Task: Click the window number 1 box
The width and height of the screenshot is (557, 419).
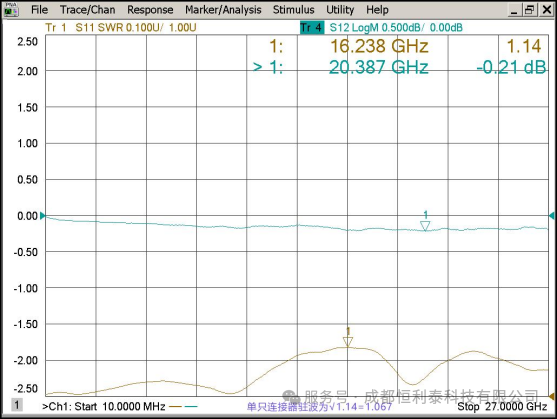Action: [17, 405]
